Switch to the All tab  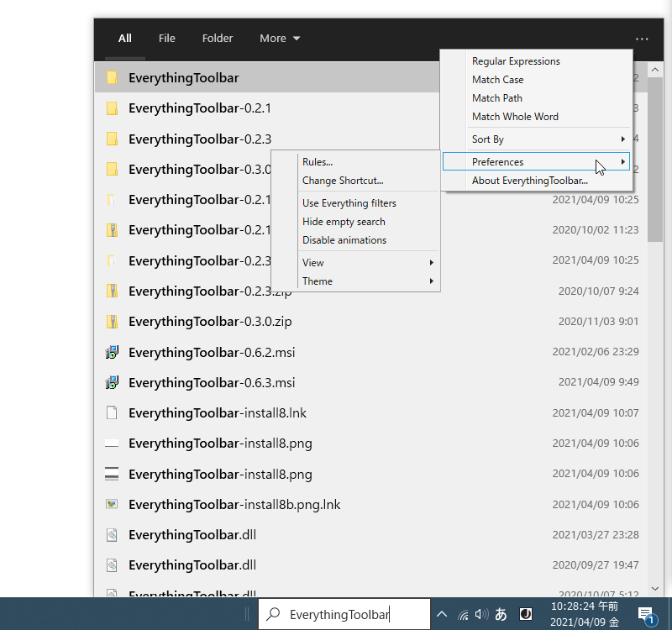pos(124,39)
